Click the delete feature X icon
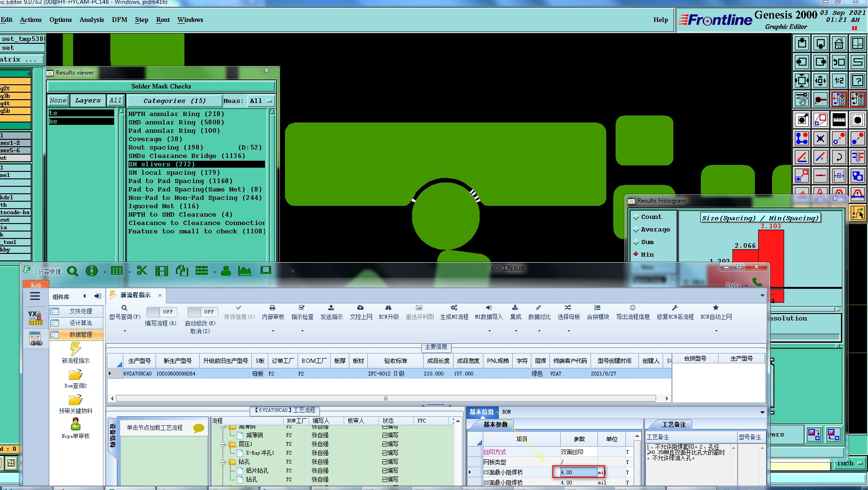This screenshot has height=490, width=868. point(820,138)
